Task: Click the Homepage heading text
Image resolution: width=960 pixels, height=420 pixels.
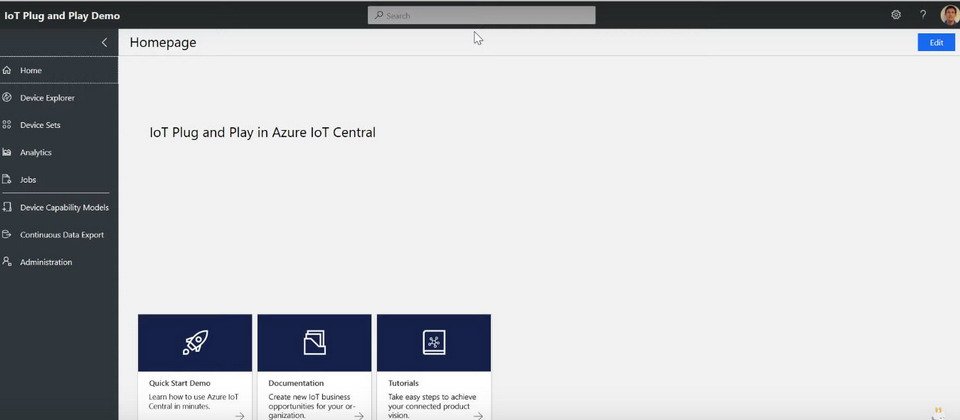Action: 163,43
